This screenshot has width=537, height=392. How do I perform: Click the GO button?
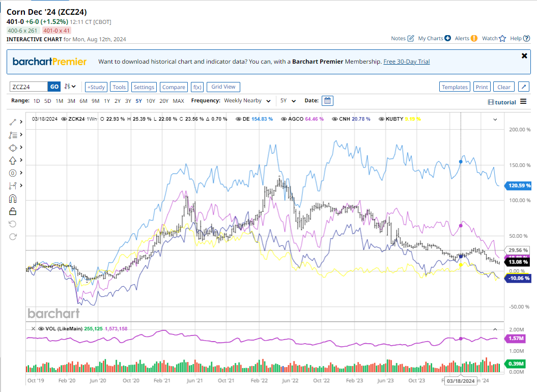tap(54, 87)
